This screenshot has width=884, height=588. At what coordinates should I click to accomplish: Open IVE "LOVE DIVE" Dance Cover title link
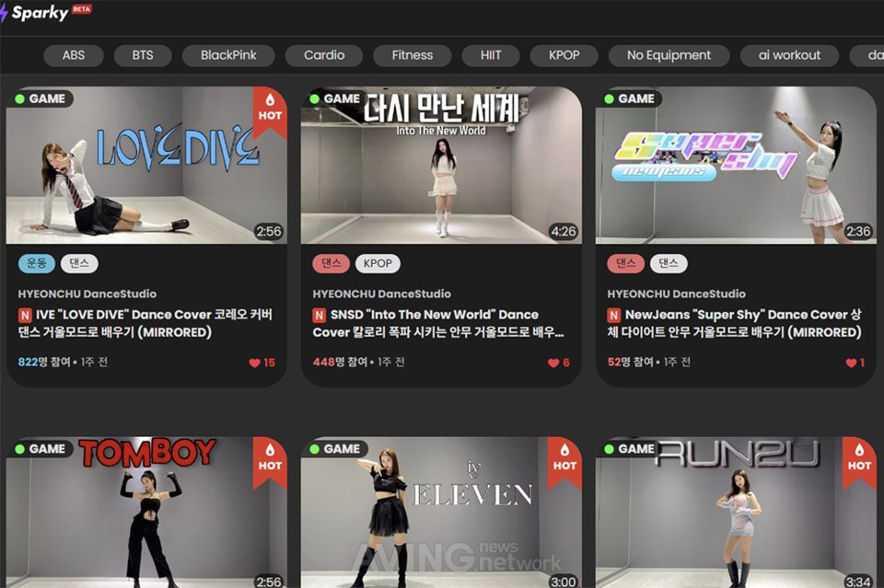click(145, 323)
